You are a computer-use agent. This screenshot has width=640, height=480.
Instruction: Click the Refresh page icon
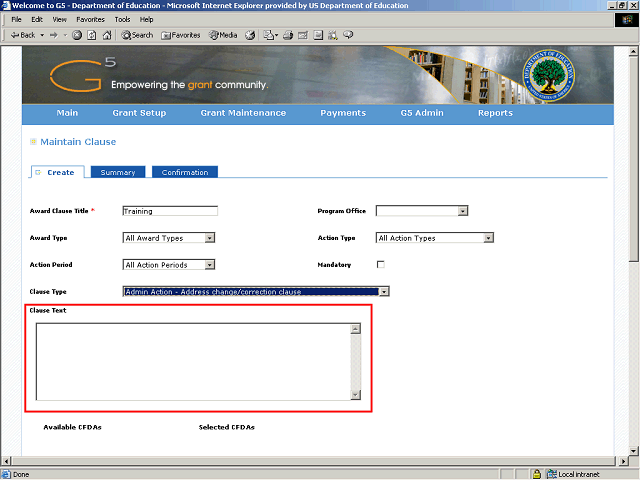pyautogui.click(x=92, y=36)
